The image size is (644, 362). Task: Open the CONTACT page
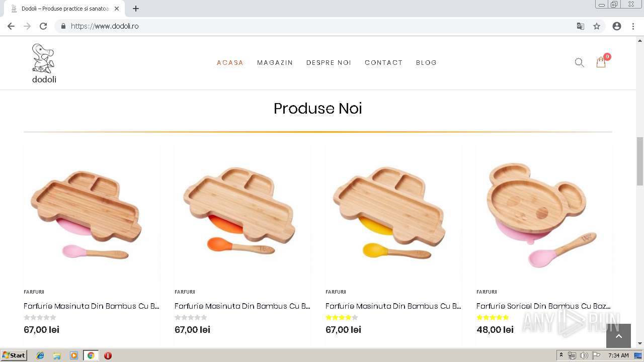pos(383,63)
